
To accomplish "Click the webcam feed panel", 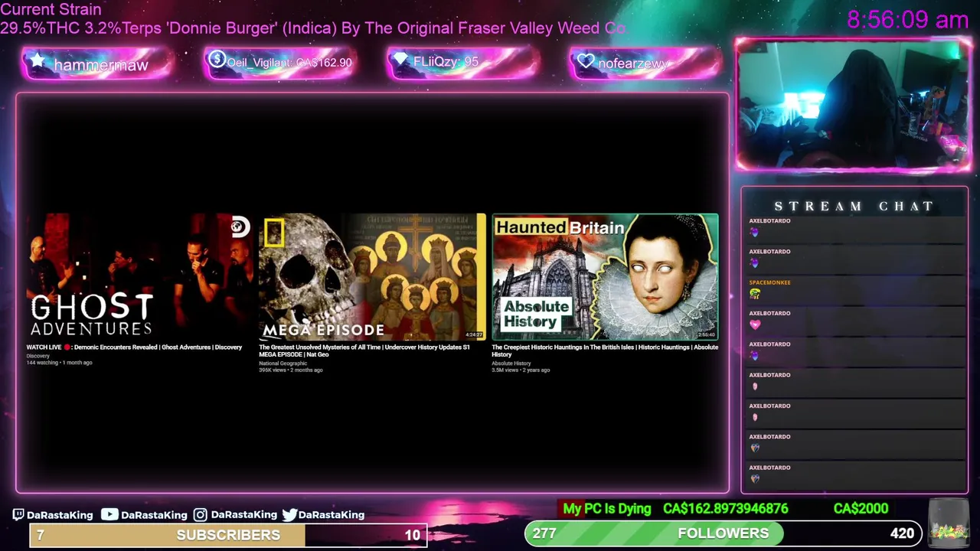I will point(853,105).
